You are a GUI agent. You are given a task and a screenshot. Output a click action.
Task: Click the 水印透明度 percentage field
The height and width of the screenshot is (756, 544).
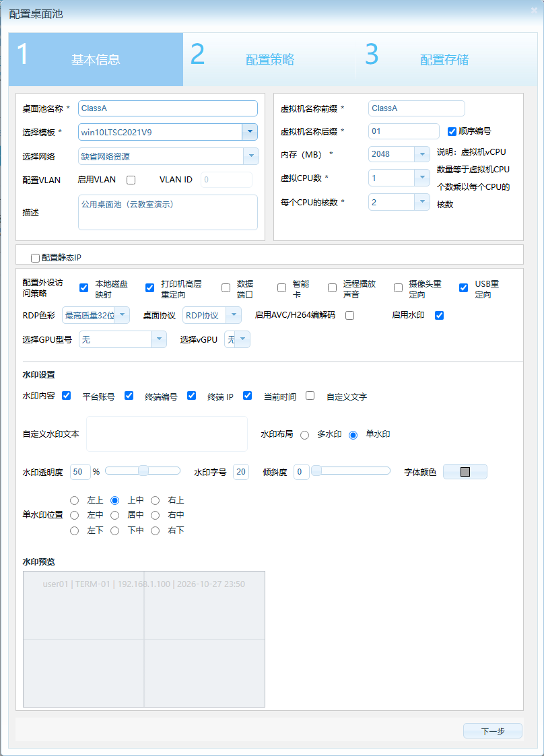(x=81, y=472)
